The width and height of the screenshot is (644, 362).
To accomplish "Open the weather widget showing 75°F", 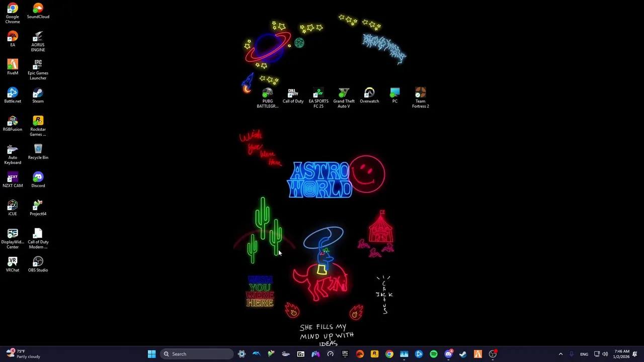I will click(x=24, y=354).
